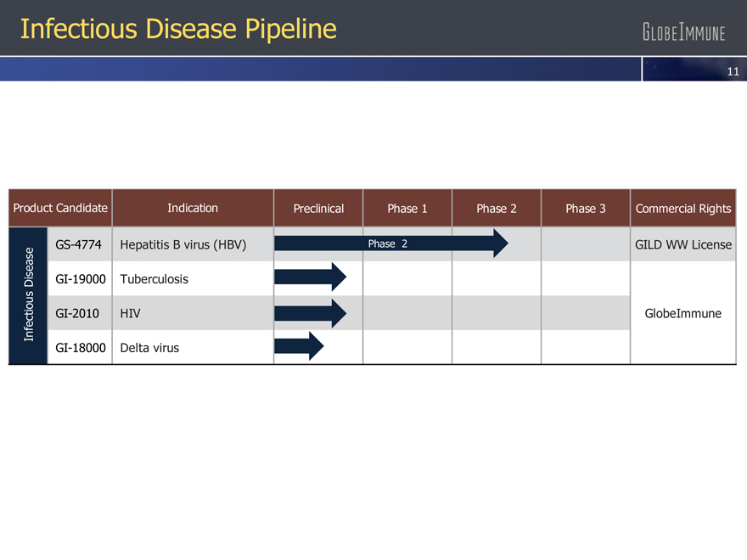Click the Tuberculosis preclinical progress arrow
Screen dimensions: 747x560
pos(310,277)
